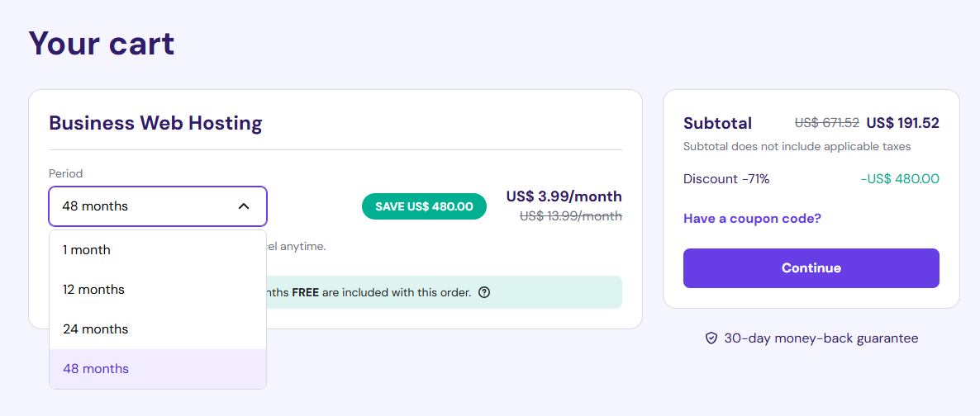Collapse the Period dropdown using the chevron
The image size is (980, 416).
pyautogui.click(x=244, y=206)
